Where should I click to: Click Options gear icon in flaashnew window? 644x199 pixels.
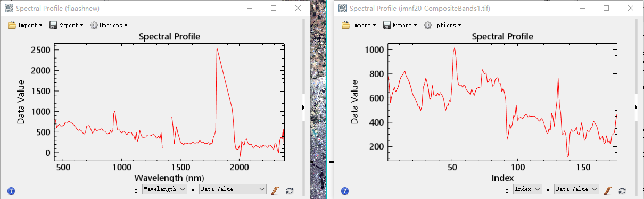pyautogui.click(x=94, y=25)
